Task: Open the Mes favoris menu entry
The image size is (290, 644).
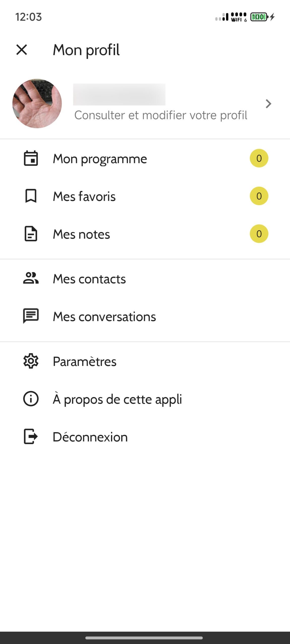Action: coord(84,196)
